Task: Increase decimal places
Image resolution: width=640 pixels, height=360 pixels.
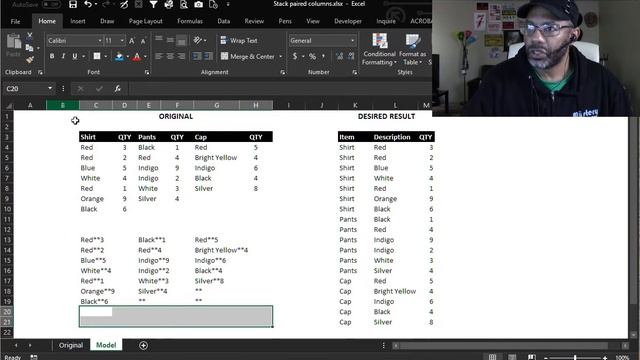Action: (x=340, y=56)
